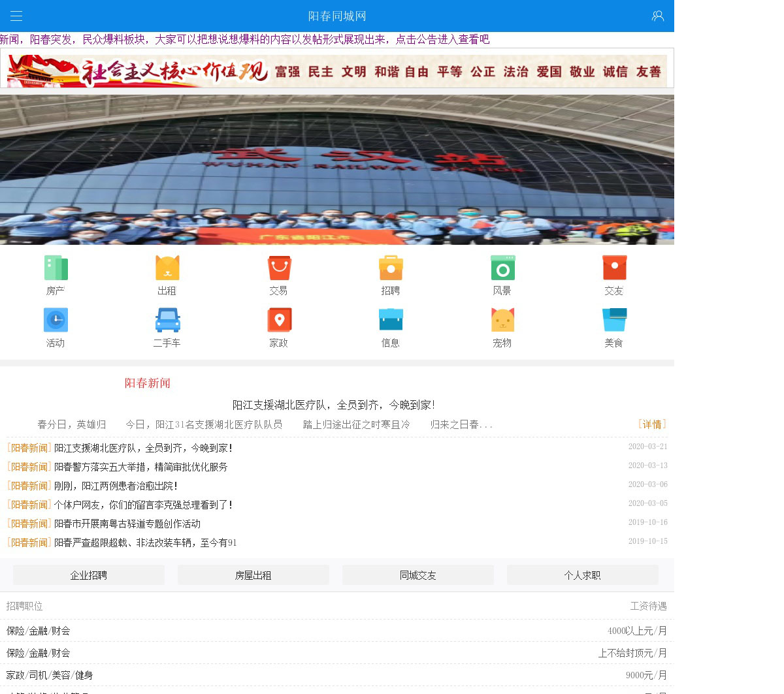The height and width of the screenshot is (694, 784).
Task: Open the Wuhan railway station slideshow image
Action: (337, 170)
